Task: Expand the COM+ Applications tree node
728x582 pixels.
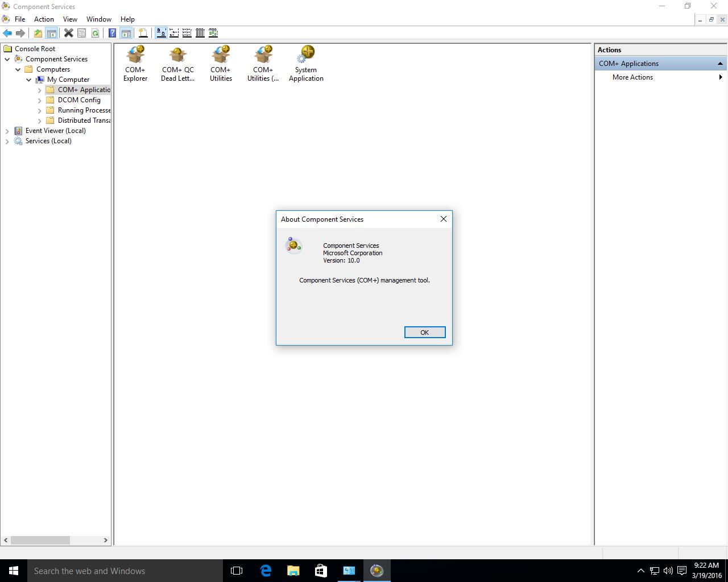Action: (40, 90)
